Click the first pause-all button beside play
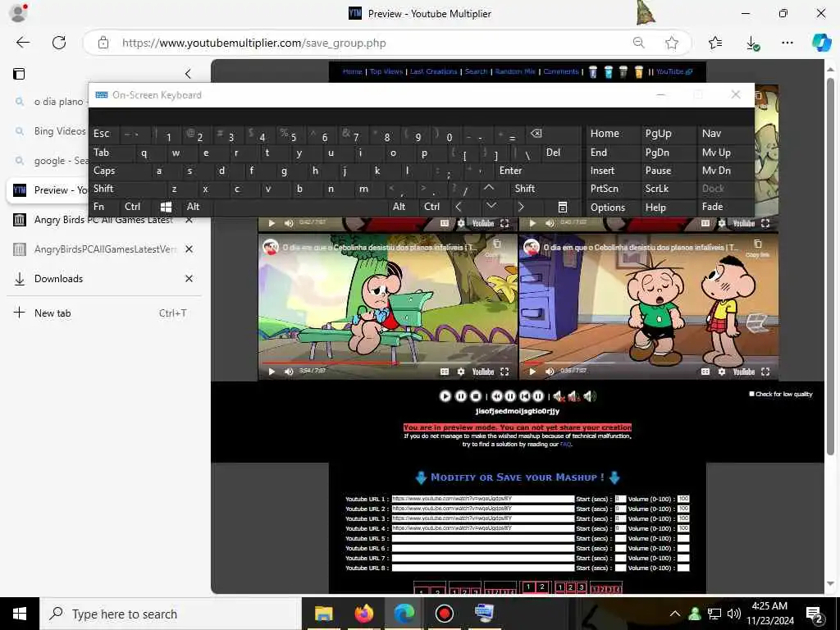The width and height of the screenshot is (840, 630). pos(460,396)
